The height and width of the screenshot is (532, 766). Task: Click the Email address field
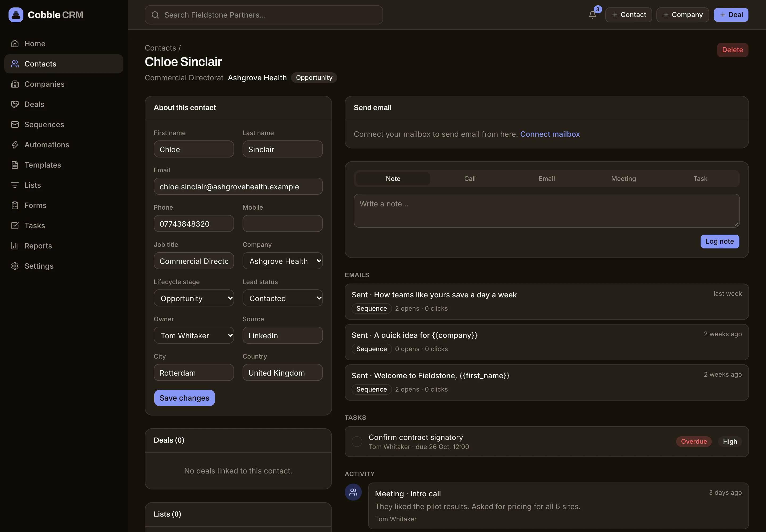(238, 186)
